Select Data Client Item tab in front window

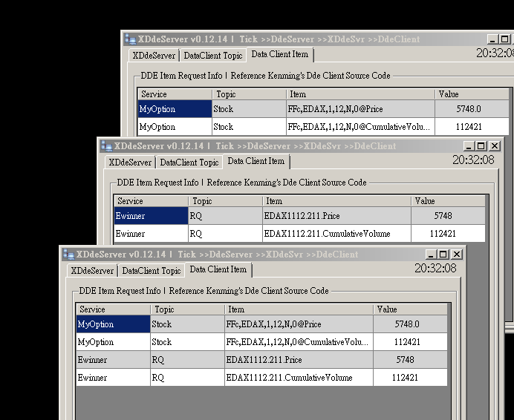point(218,269)
